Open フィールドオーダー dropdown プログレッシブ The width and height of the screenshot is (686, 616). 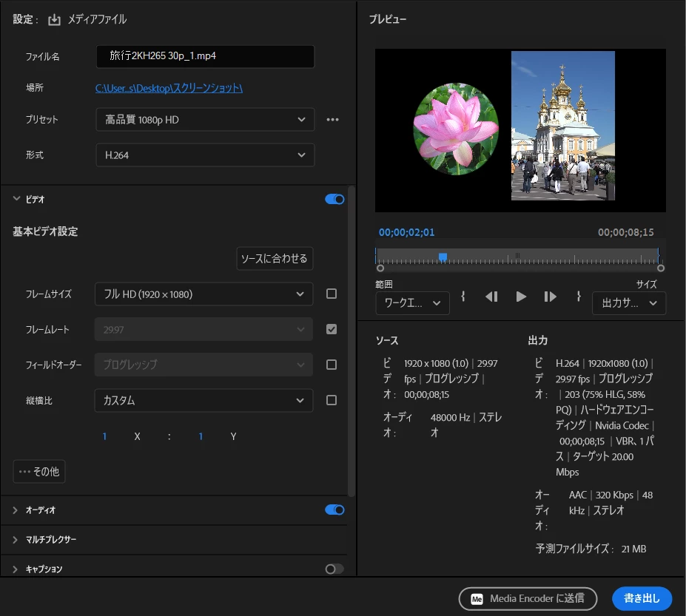[x=204, y=365]
